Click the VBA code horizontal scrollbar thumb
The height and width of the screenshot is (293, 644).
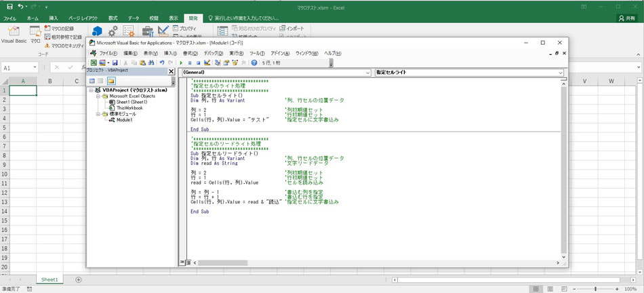coord(222,262)
